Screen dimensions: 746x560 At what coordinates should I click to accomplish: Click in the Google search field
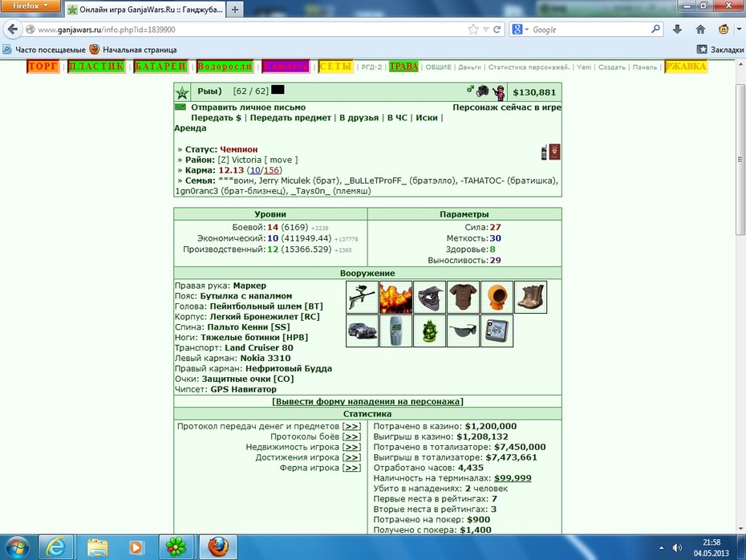click(590, 30)
